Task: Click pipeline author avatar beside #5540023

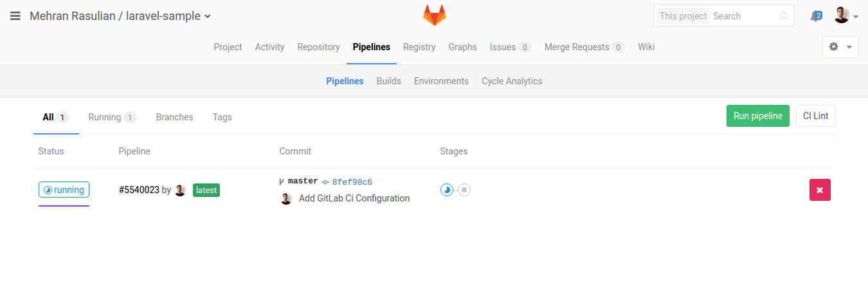Action: [181, 191]
